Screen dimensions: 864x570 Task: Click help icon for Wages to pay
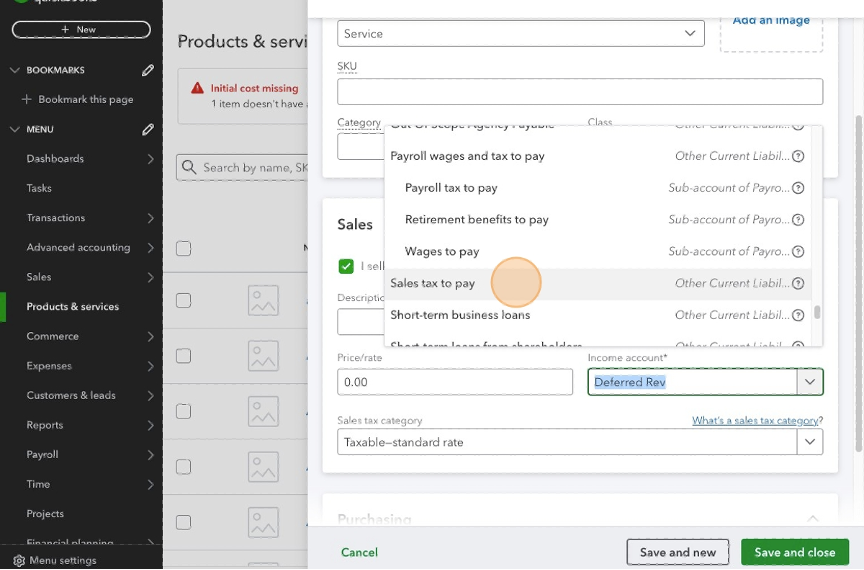pos(798,251)
